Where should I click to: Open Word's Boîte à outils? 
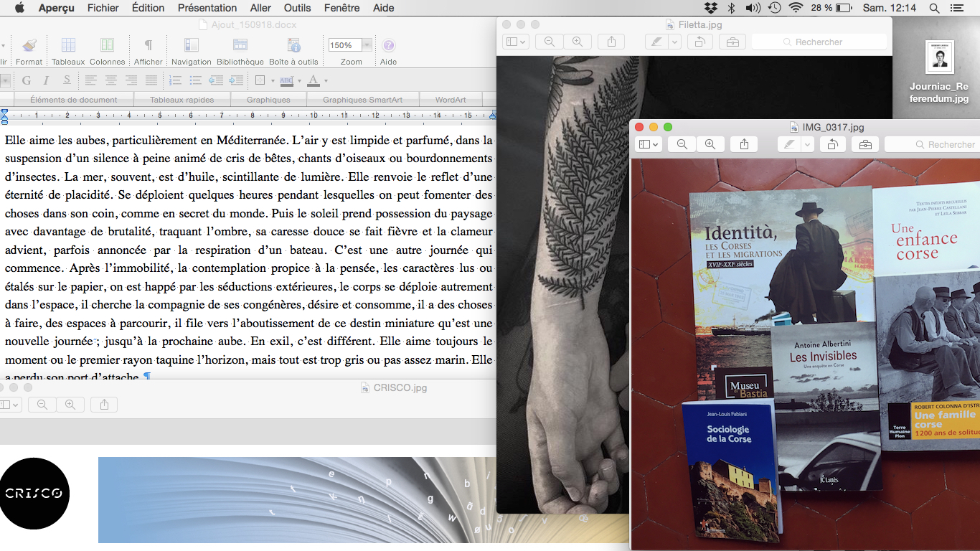click(x=293, y=46)
